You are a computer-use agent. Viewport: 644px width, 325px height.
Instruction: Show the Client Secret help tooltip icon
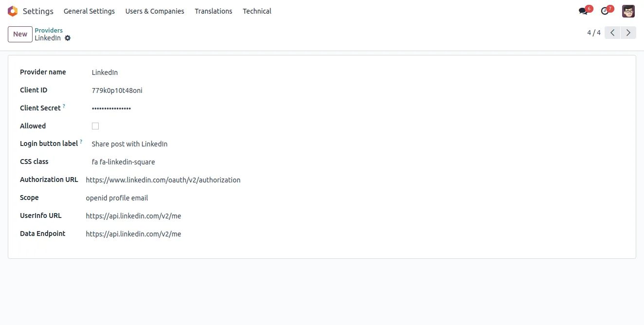[x=64, y=106]
